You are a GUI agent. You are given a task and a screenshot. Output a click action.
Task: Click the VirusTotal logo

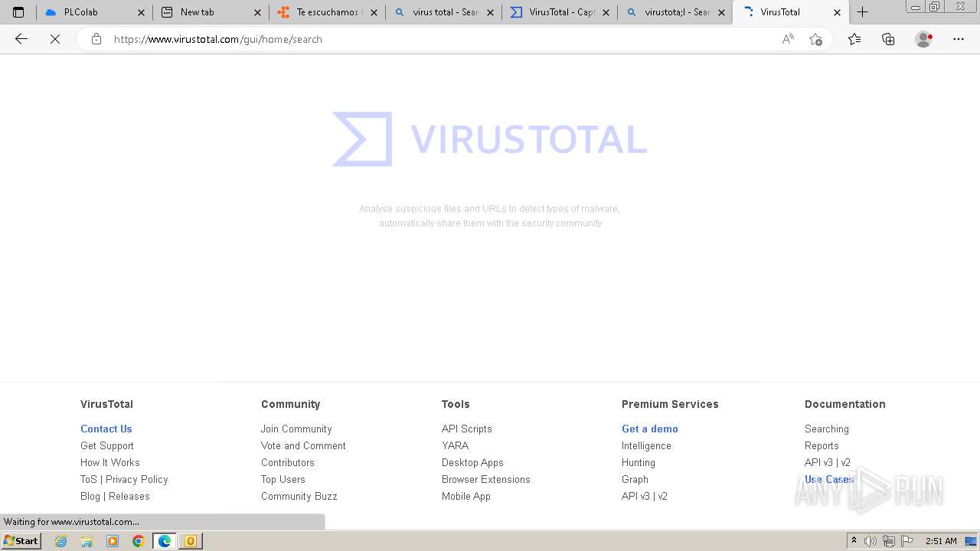(x=490, y=139)
